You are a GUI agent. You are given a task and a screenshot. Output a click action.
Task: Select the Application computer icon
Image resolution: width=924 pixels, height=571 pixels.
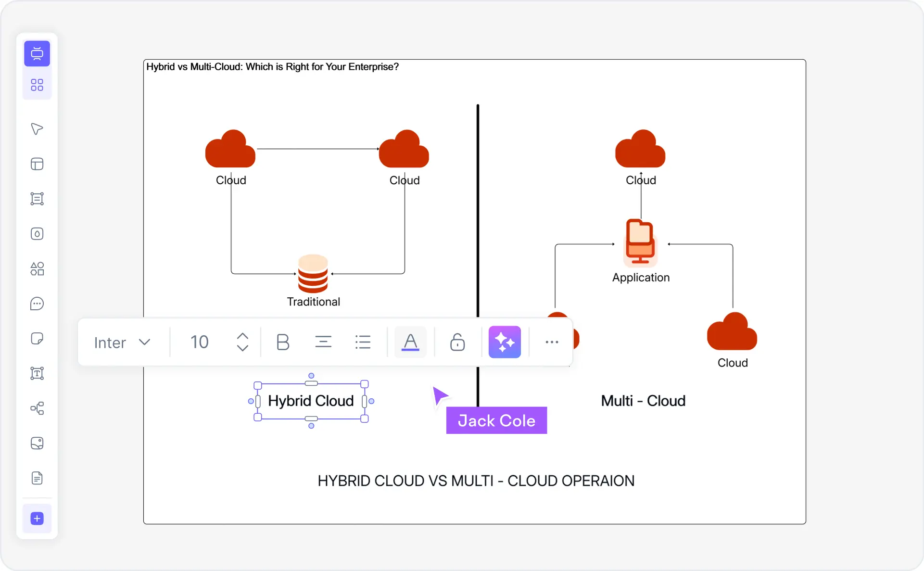pos(640,242)
